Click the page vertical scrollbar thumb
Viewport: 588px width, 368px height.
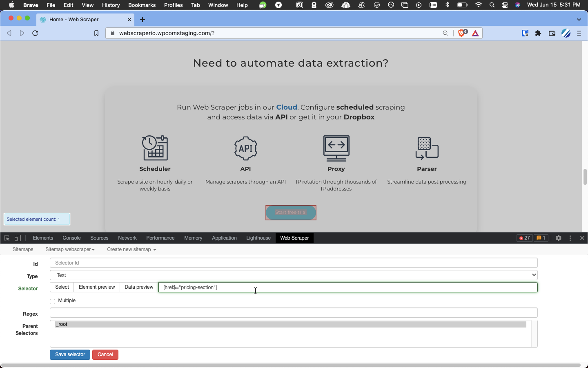pos(585,177)
